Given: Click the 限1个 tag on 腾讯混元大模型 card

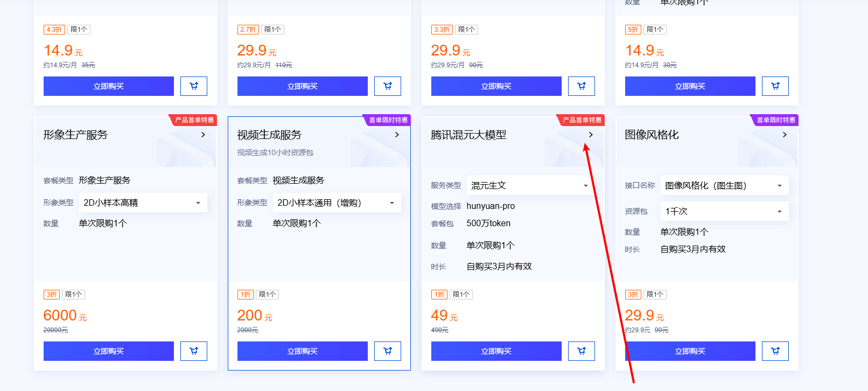Looking at the screenshot, I should pos(461,295).
